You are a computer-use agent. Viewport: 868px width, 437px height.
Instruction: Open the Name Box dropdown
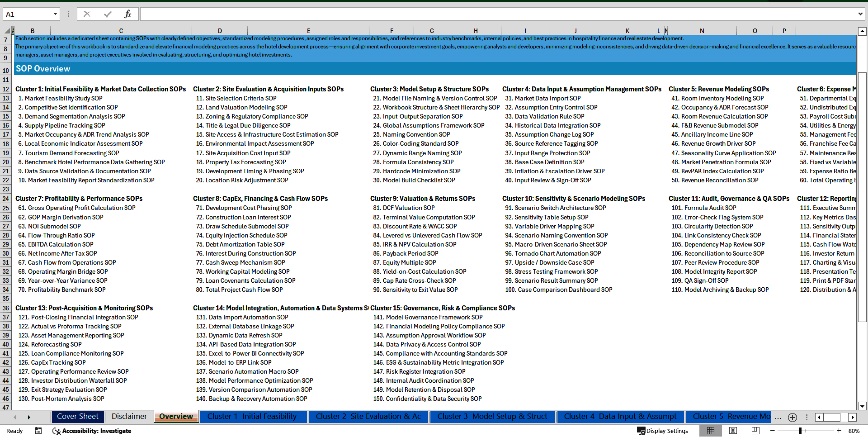[x=55, y=14]
